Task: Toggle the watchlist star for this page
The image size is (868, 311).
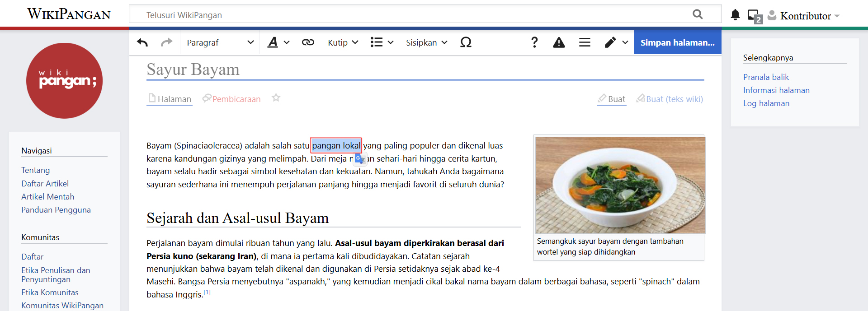Action: coord(276,98)
